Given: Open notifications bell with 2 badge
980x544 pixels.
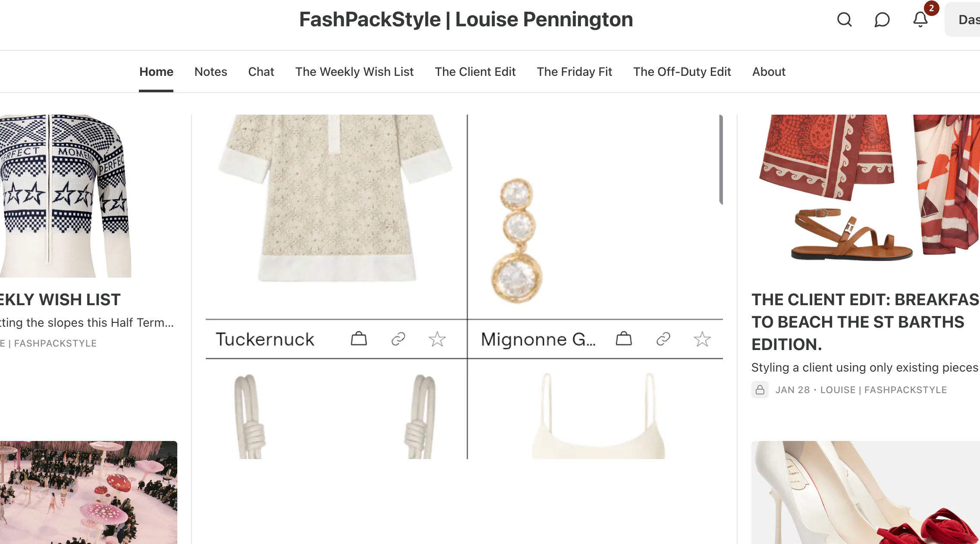Looking at the screenshot, I should tap(920, 19).
